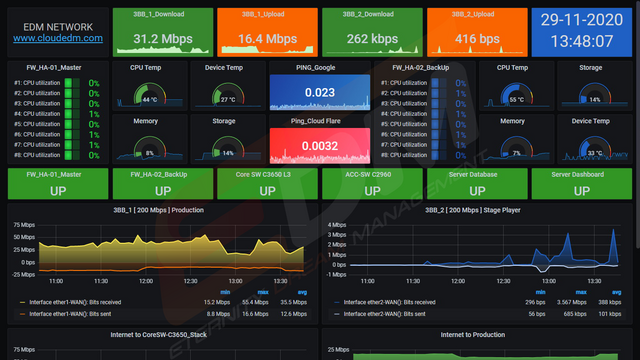Screen dimensions: 640x360
Task: Click the FW_HA-01_Master UP status tile
Action: 58,184
